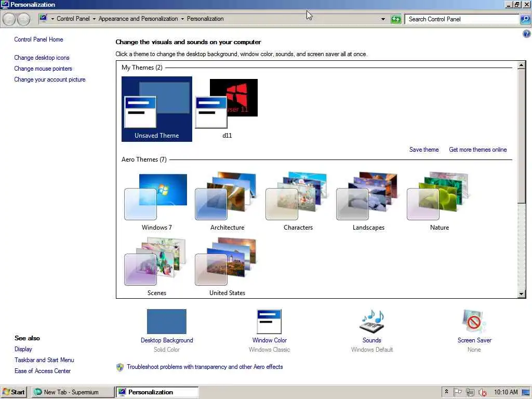Focus the Search Control Panel field
Viewport: 532px width, 399px height.
[462, 19]
